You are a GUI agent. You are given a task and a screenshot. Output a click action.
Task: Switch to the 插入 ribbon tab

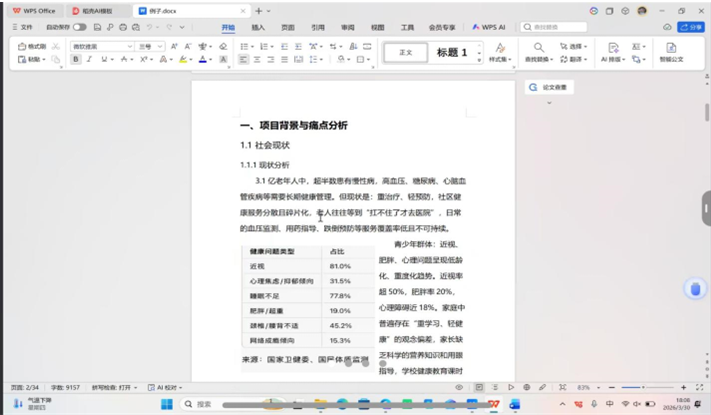click(x=258, y=28)
